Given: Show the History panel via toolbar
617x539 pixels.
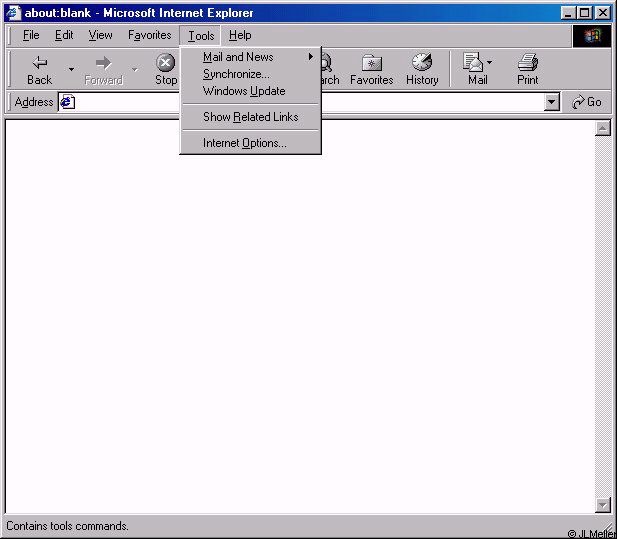Looking at the screenshot, I should click(422, 63).
